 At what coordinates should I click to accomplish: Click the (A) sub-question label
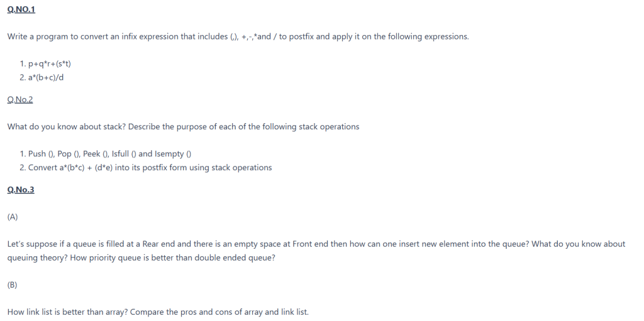pyautogui.click(x=13, y=217)
